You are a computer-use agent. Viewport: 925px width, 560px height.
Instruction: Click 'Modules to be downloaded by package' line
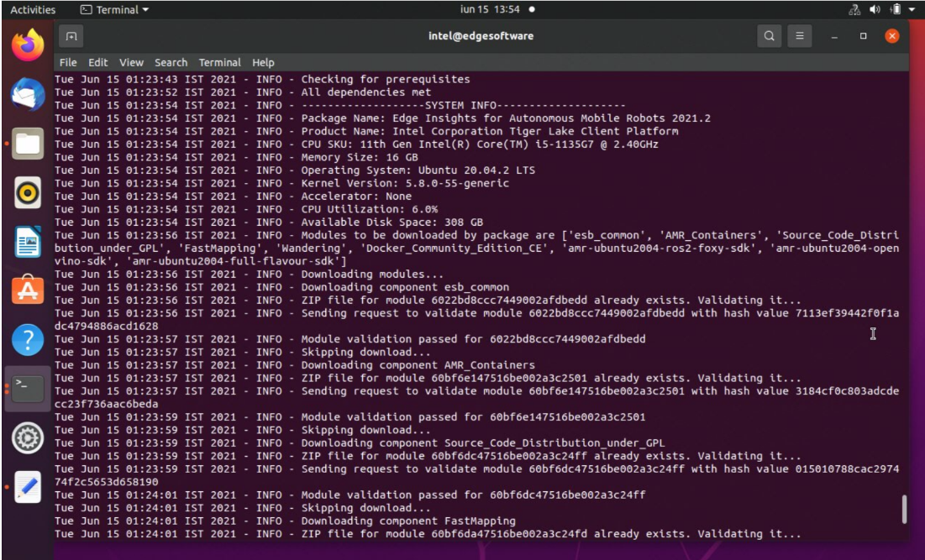click(x=476, y=248)
